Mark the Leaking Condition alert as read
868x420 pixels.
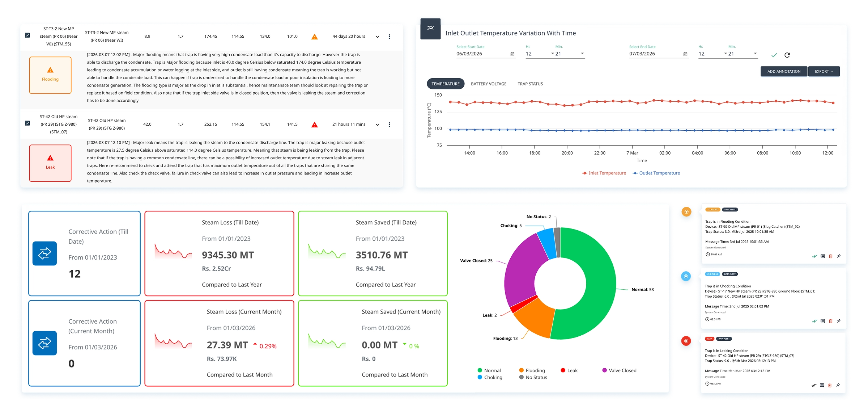pyautogui.click(x=814, y=385)
